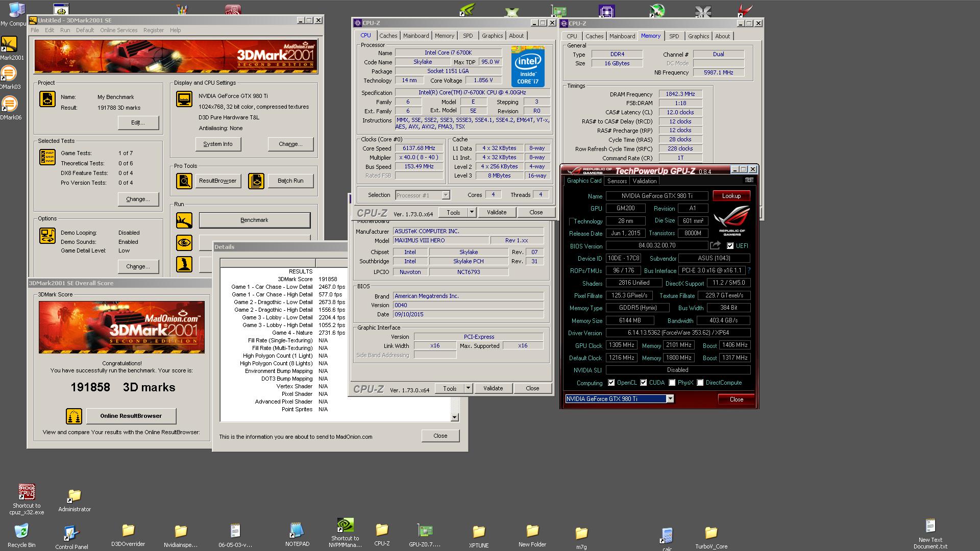Open New Text Document.txt icon
Viewport: 980px width, 551px height.
click(x=930, y=526)
